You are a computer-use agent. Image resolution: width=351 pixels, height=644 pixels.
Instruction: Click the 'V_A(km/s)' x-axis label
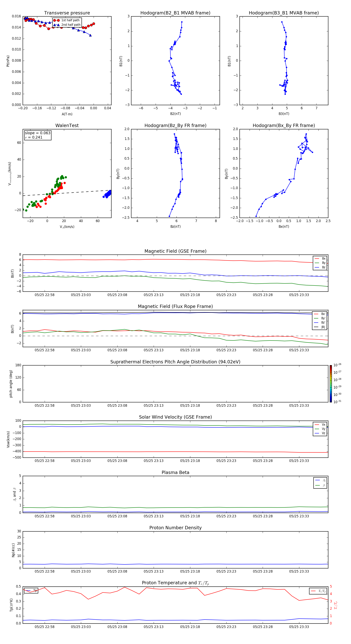[67, 227]
